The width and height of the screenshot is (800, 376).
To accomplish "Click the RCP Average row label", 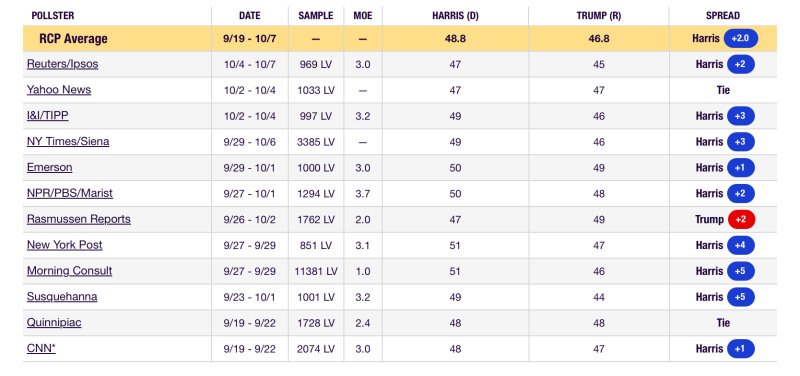I will [73, 39].
